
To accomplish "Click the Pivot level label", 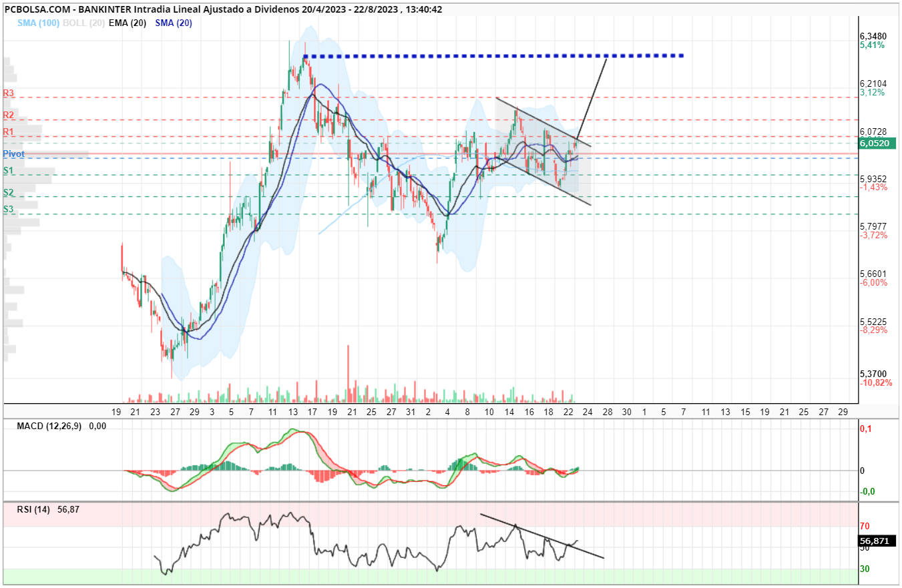I will [x=14, y=154].
